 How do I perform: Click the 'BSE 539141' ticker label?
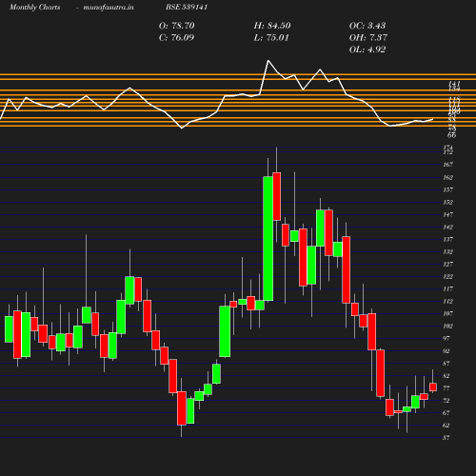pos(187,7)
